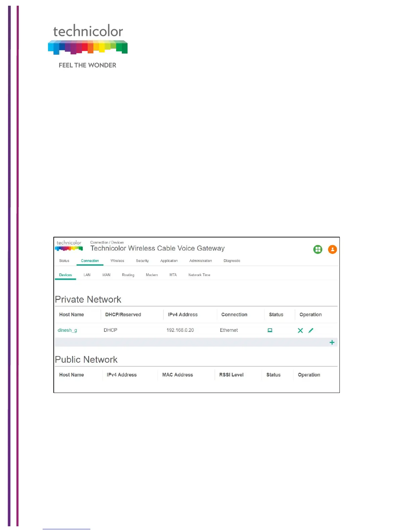Edit dinesh_g device with pencil icon
Image resolution: width=411 pixels, height=532 pixels.
click(x=311, y=330)
